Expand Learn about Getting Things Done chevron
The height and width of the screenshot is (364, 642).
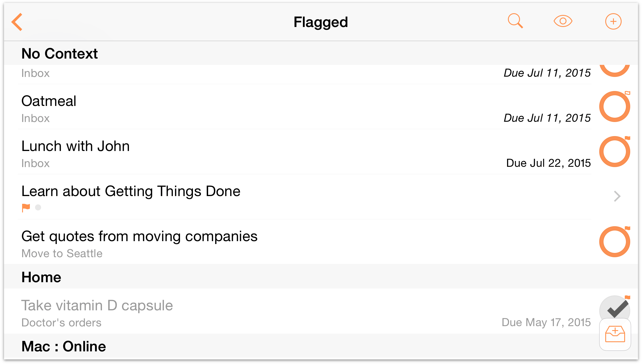click(617, 196)
